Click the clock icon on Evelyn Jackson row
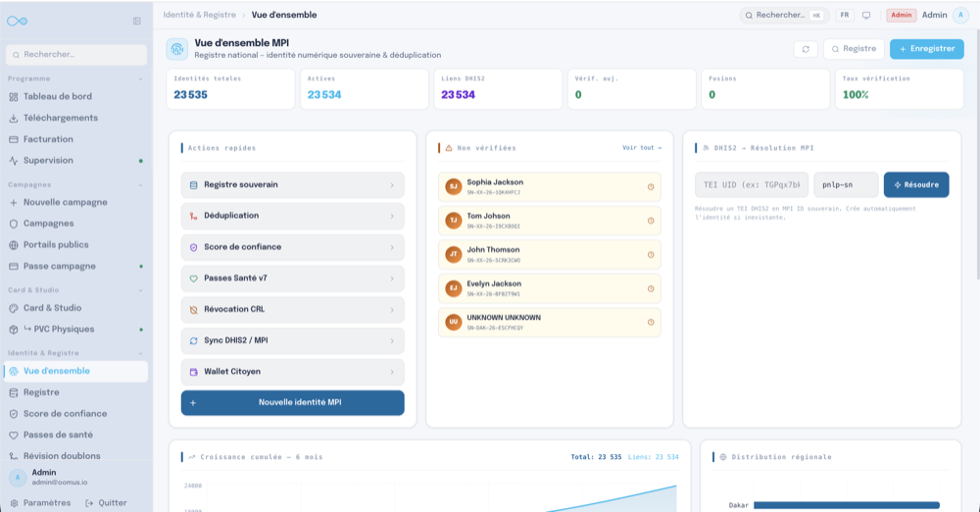980x512 pixels. pyautogui.click(x=651, y=288)
